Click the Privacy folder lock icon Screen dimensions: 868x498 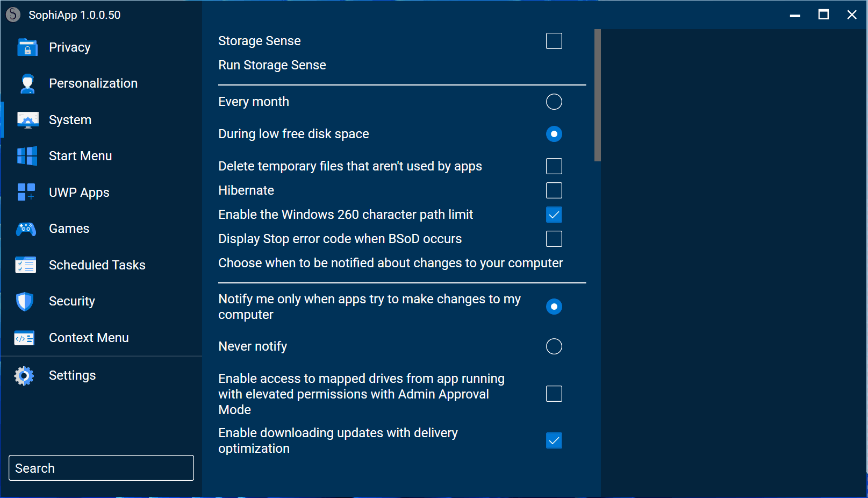click(x=27, y=47)
